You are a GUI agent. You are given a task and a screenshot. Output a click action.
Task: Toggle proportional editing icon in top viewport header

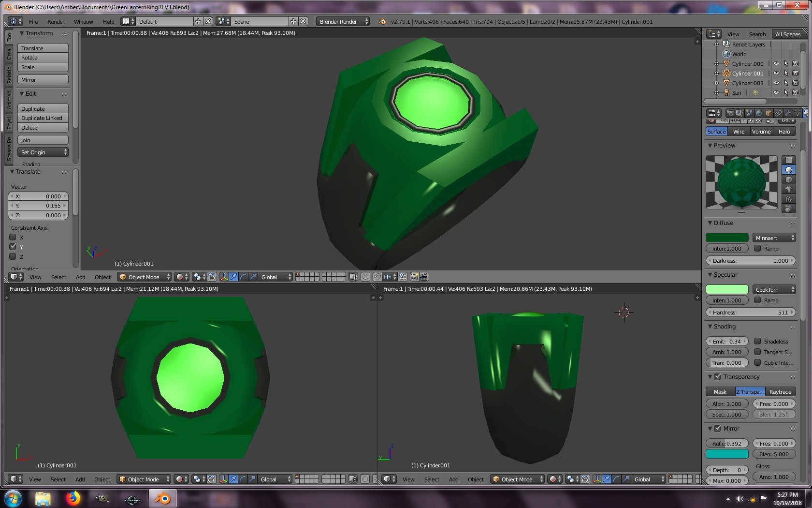coord(365,277)
